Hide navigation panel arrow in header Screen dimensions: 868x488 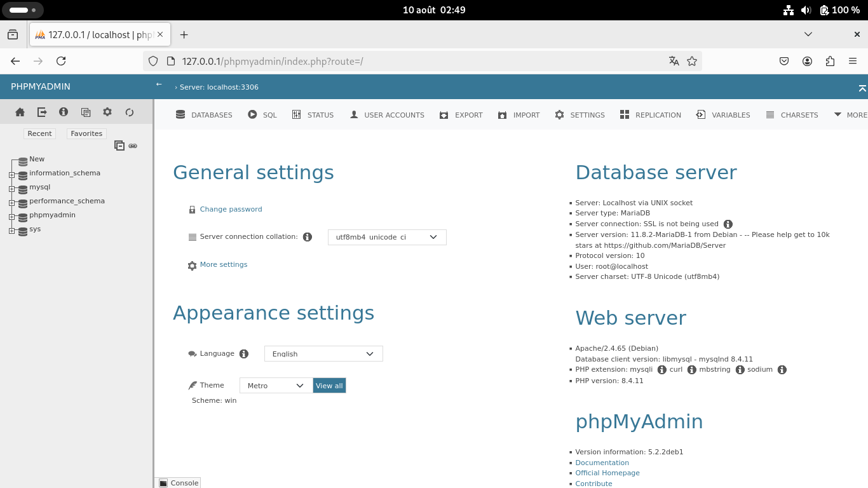(x=159, y=85)
